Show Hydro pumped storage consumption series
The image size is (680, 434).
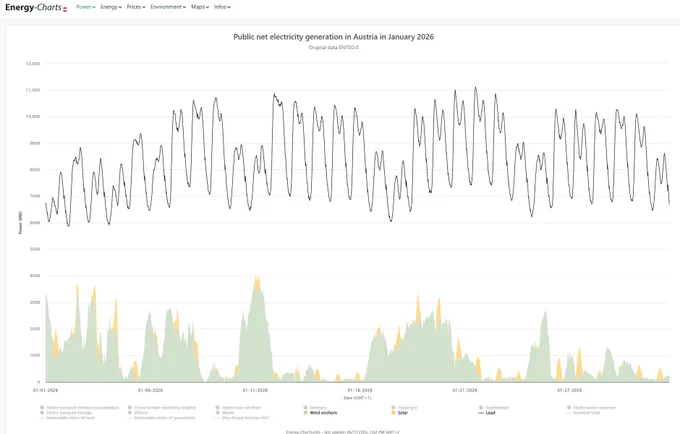(x=79, y=408)
